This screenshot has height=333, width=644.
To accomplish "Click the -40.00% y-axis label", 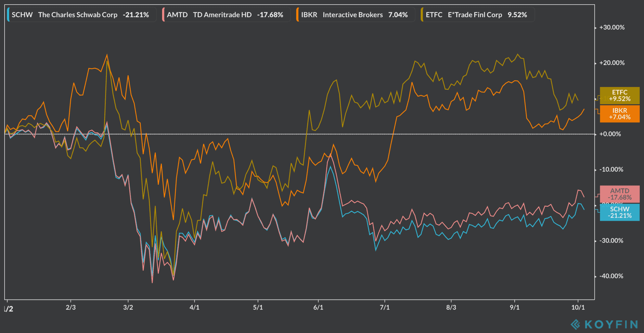I will (611, 276).
